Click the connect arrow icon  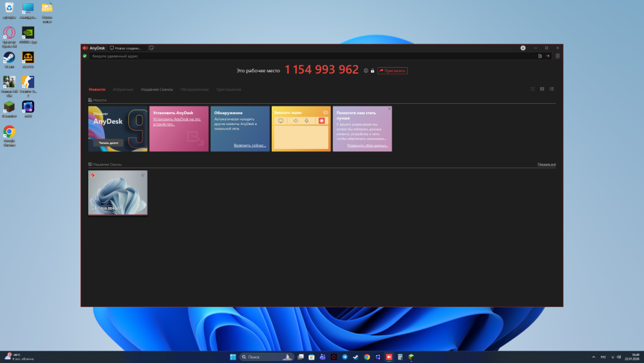547,56
